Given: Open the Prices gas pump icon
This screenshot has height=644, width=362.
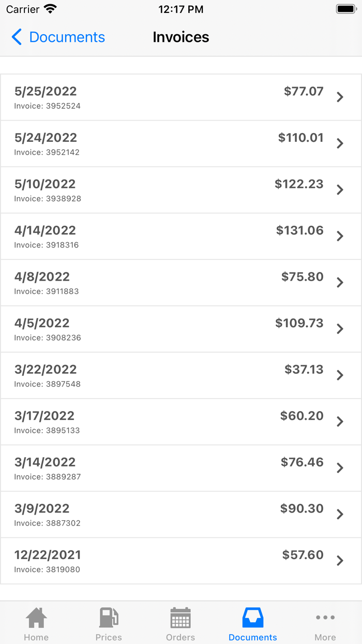Looking at the screenshot, I should [109, 617].
